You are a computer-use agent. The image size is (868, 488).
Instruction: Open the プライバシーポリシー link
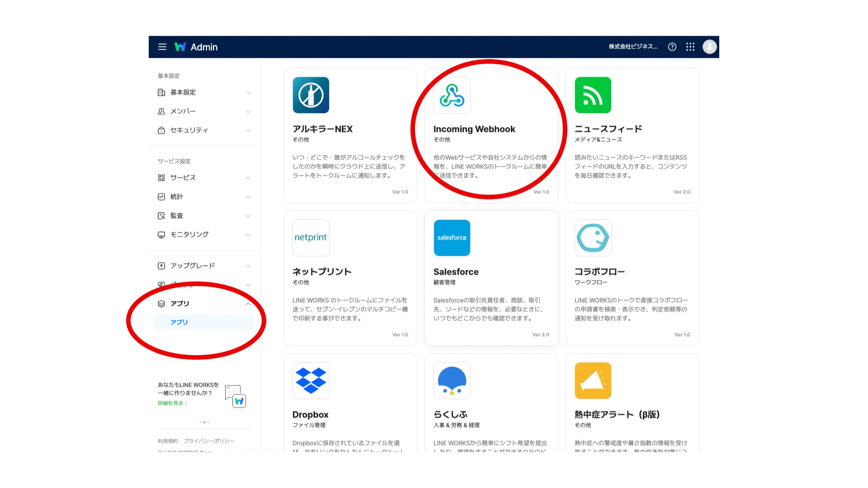[209, 441]
